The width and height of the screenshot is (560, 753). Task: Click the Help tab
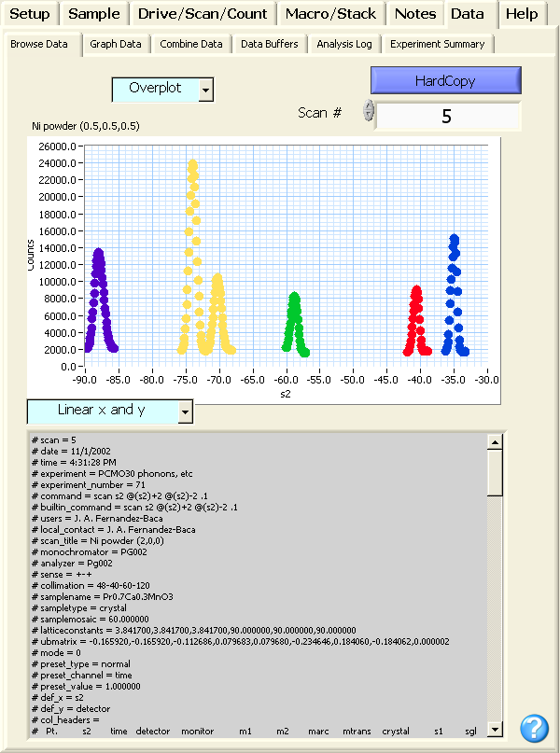(x=522, y=13)
